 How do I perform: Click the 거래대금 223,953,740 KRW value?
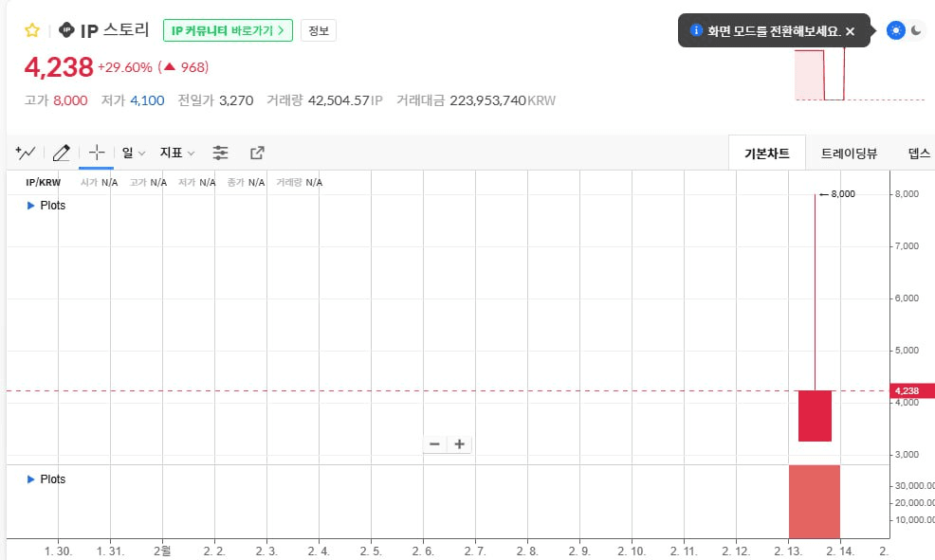tap(503, 100)
